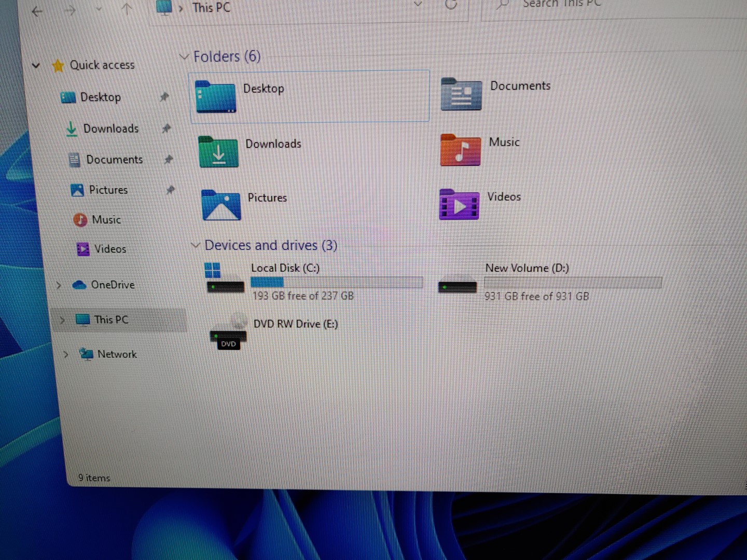Click '931 GB free of 931 GB' text
The width and height of the screenshot is (747, 560).
point(537,297)
